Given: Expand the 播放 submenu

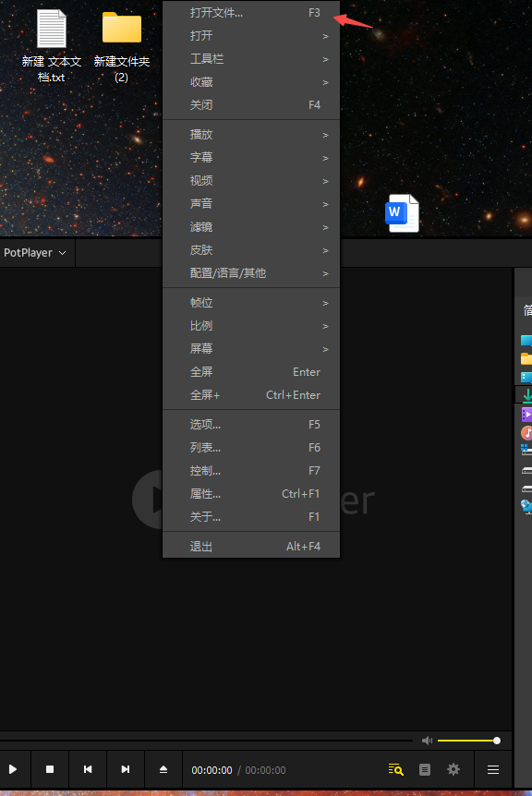Looking at the screenshot, I should click(x=251, y=135).
